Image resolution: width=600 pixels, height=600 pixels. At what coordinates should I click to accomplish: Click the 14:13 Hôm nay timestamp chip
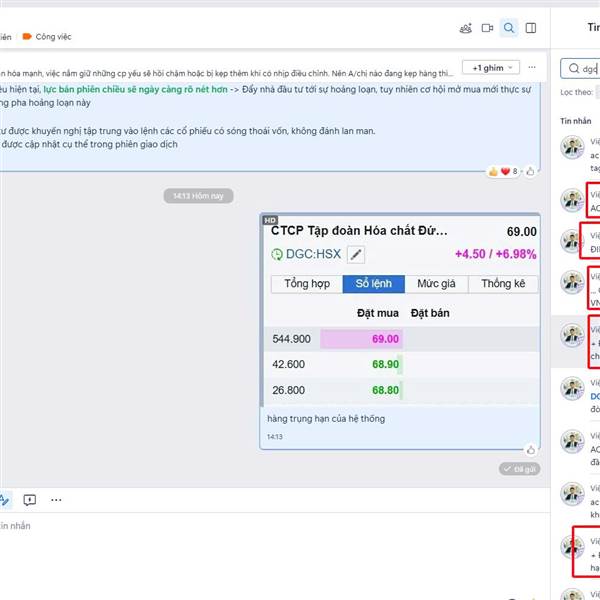click(x=198, y=196)
